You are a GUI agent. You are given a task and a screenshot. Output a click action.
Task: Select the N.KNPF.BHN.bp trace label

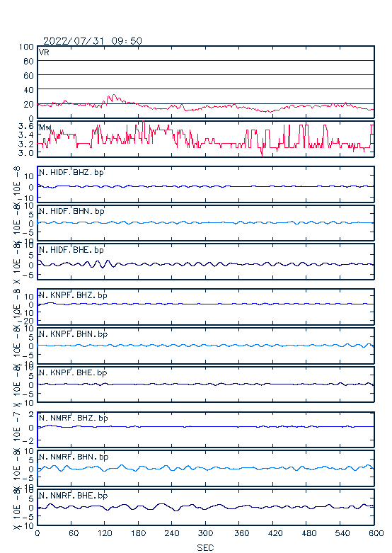[73, 334]
